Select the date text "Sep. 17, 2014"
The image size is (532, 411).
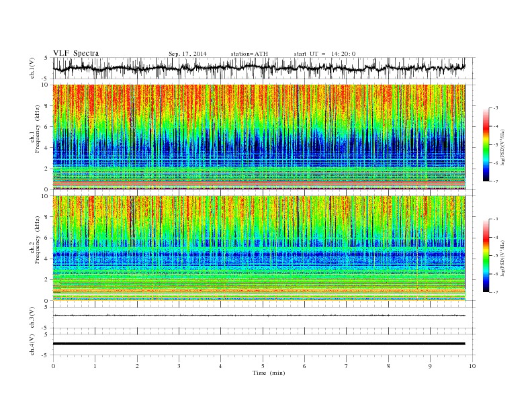click(x=187, y=54)
